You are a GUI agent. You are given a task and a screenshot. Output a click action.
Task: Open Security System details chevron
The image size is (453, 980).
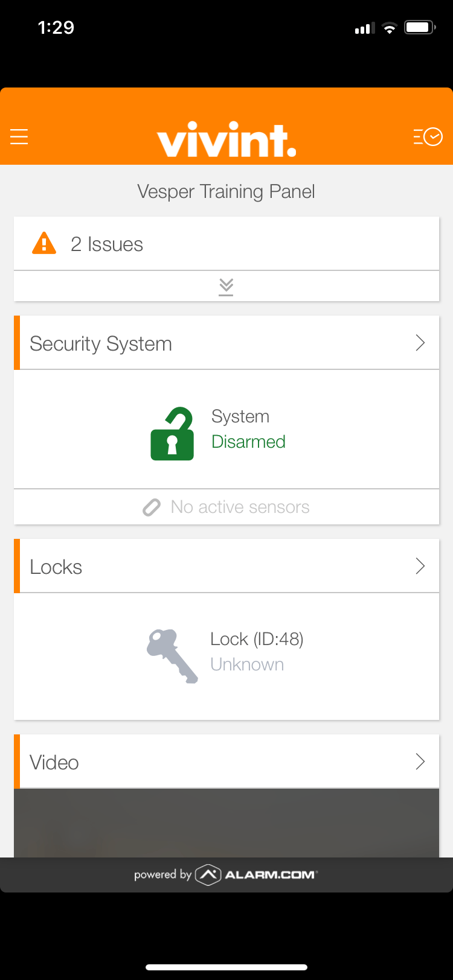(x=420, y=343)
